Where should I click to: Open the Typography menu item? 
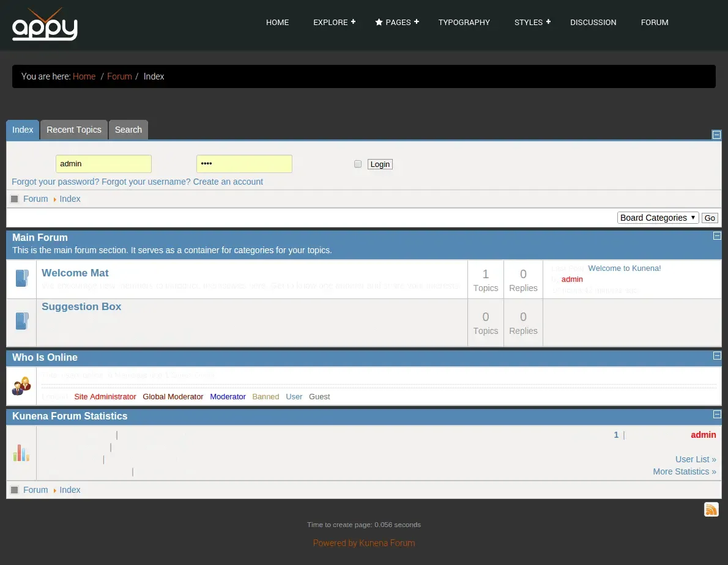[x=464, y=22]
